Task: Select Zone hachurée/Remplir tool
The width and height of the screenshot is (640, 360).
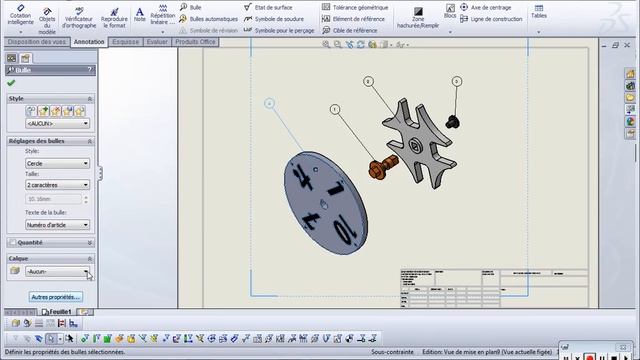Action: tap(418, 18)
